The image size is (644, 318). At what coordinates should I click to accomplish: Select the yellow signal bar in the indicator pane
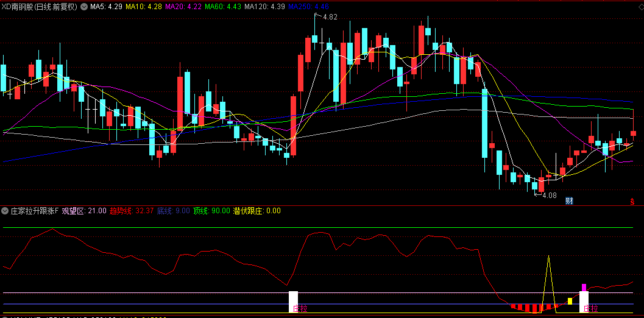pyautogui.click(x=570, y=301)
